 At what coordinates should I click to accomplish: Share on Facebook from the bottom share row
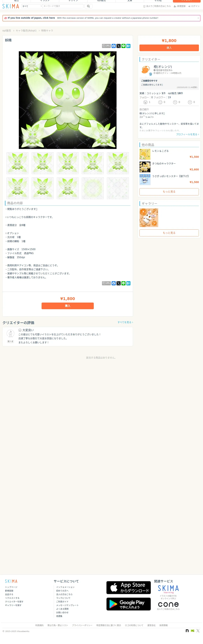point(114,283)
